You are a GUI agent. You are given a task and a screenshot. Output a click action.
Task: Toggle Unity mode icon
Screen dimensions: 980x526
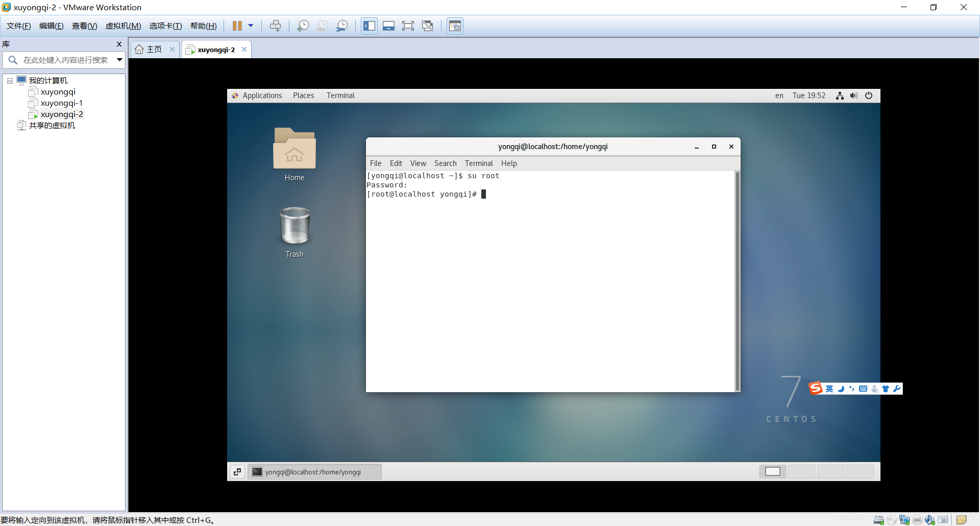click(x=427, y=26)
